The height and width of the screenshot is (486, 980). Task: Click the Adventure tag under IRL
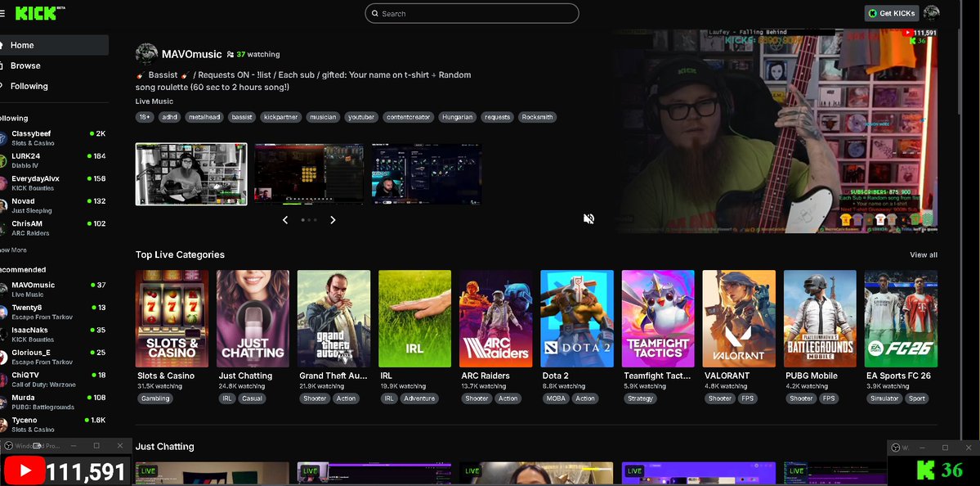[418, 398]
